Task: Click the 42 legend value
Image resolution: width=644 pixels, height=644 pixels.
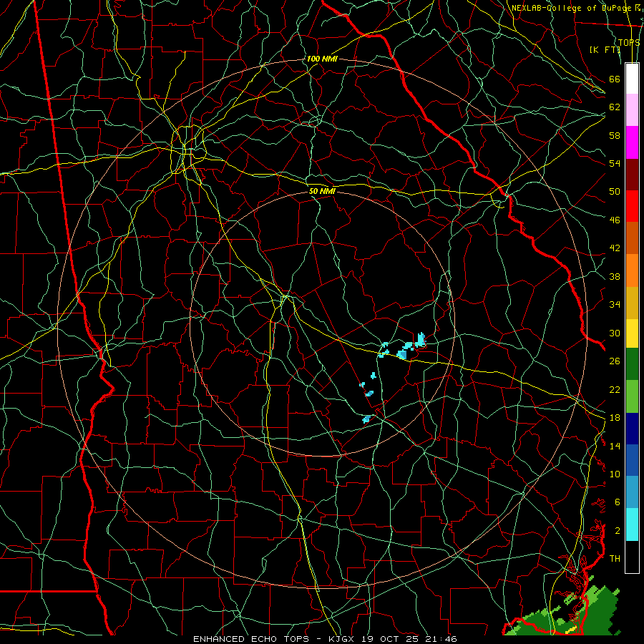Action: click(615, 248)
